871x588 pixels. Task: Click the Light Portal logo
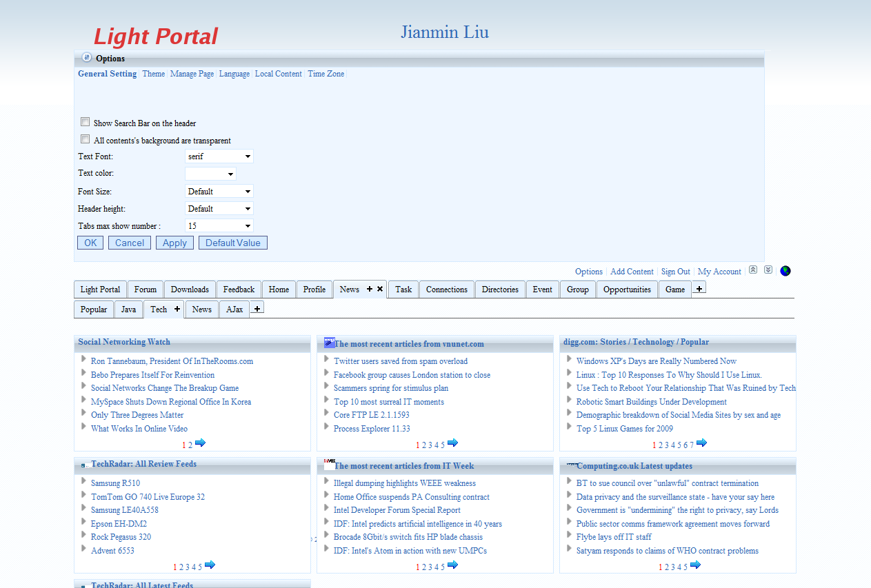156,37
